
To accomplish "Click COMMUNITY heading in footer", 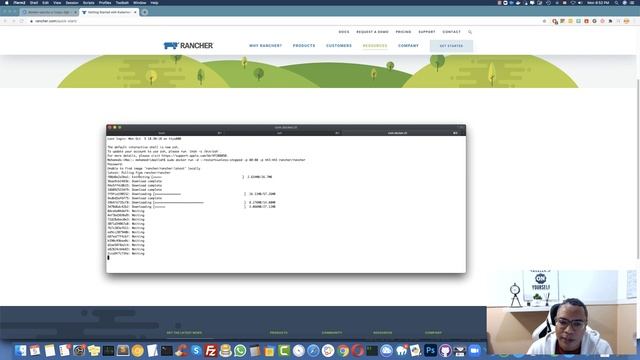I will pos(332,333).
